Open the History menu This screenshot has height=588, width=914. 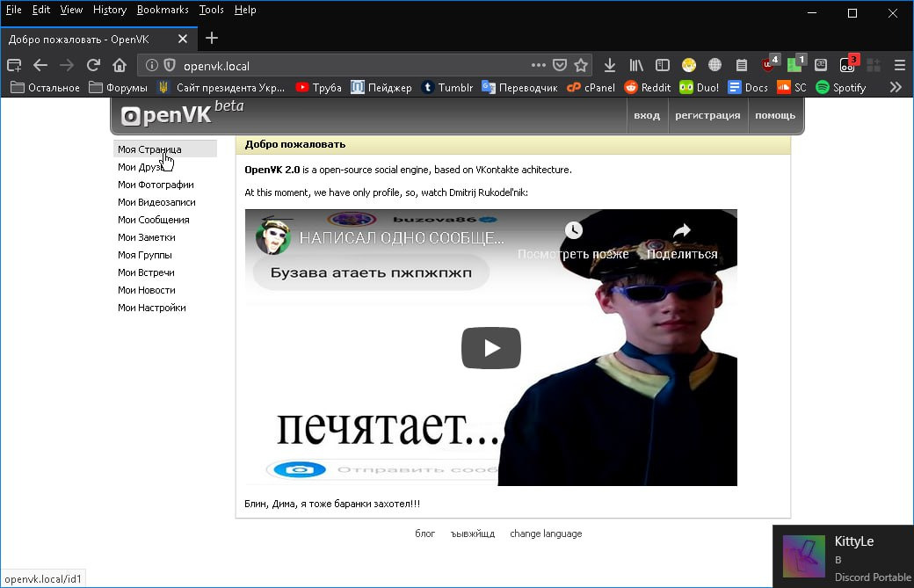tap(110, 10)
